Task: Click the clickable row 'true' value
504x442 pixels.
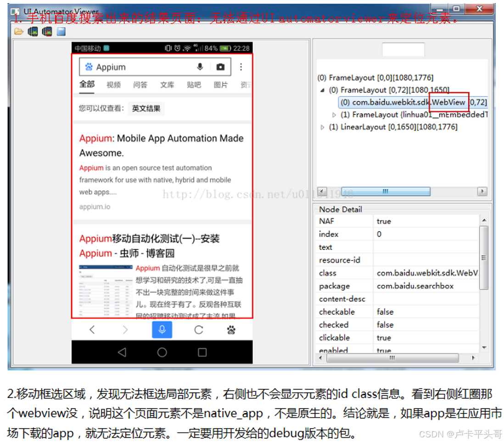Action: (x=426, y=337)
